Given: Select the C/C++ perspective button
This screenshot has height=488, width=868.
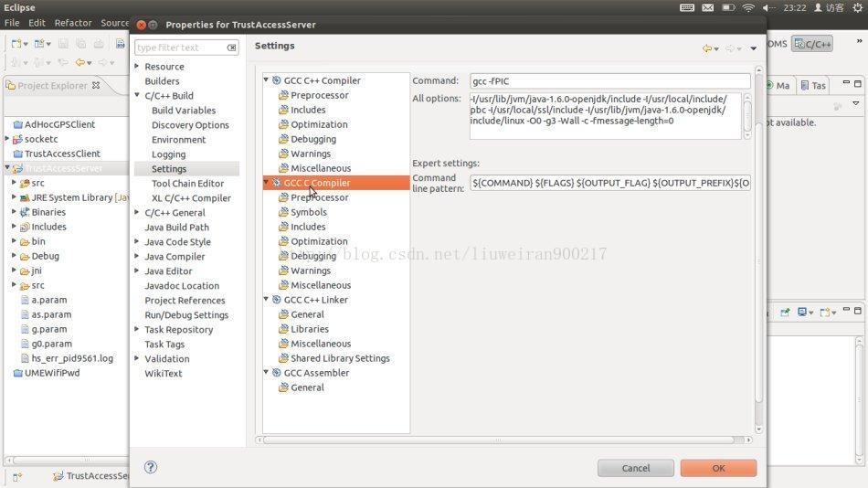Looking at the screenshot, I should [812, 44].
